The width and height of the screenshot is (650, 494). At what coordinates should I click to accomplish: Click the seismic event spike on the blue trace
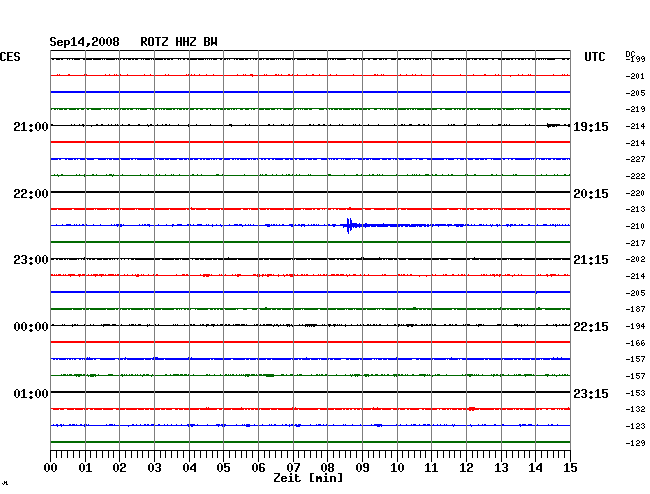coord(349,226)
